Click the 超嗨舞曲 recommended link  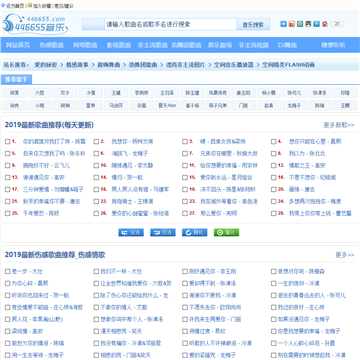[x=109, y=65]
